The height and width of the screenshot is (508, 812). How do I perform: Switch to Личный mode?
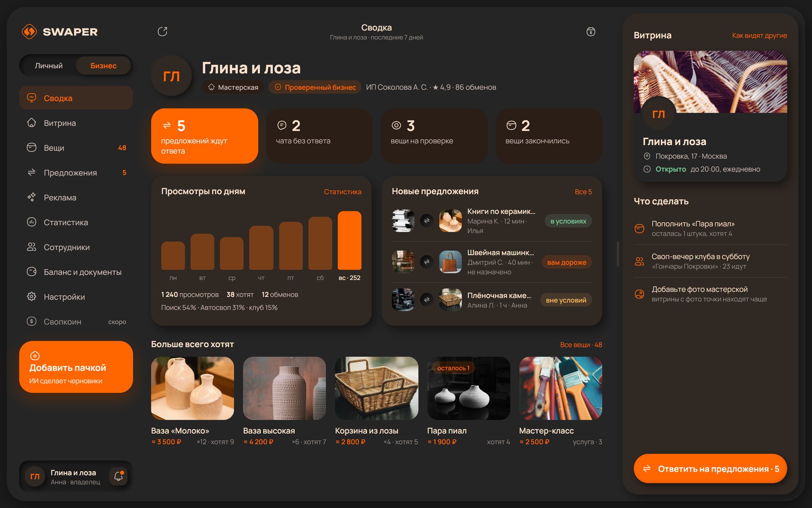[49, 66]
